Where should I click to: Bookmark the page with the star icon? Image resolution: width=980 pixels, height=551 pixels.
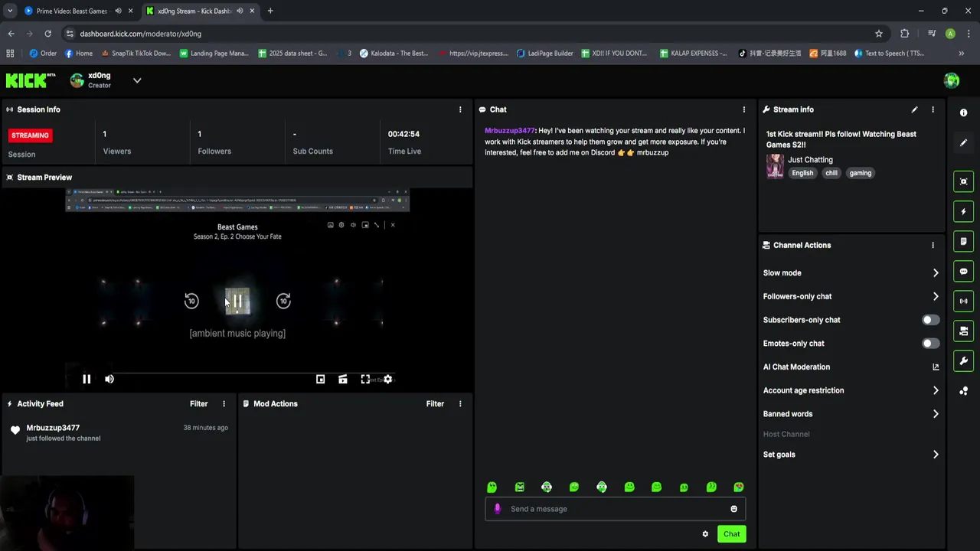click(x=879, y=34)
